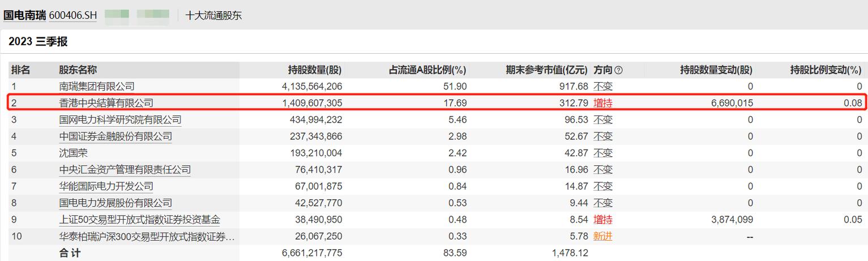This screenshot has height=261, width=868.
Task: Open 上证50交易型开放式指数证券投资基金 entry
Action: point(139,219)
